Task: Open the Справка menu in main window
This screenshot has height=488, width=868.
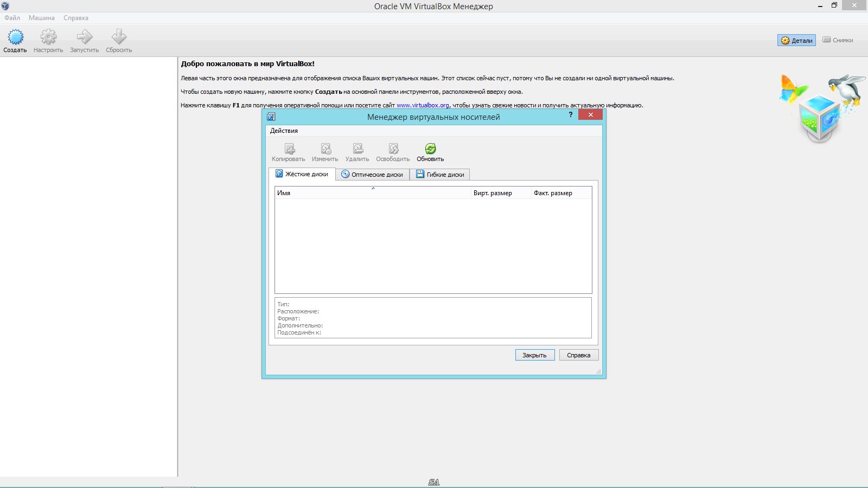Action: pyautogui.click(x=76, y=18)
